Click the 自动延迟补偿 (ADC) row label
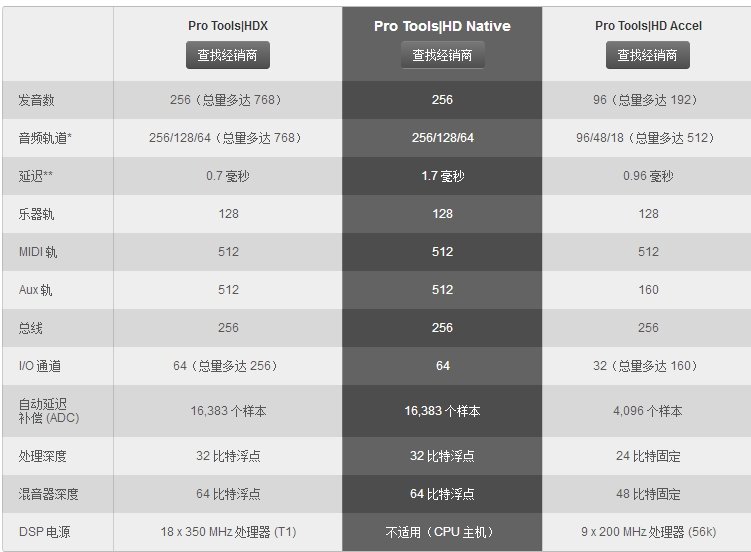 click(49, 411)
